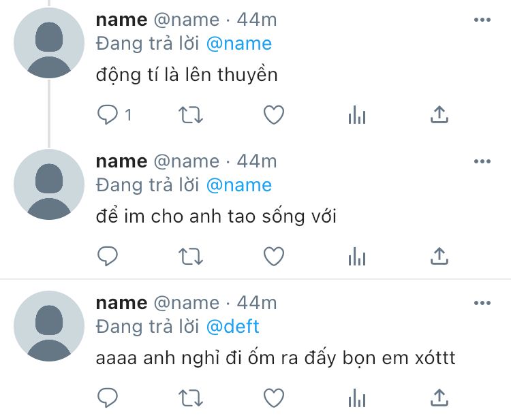Reply to the "aaaa anh nghỉ đi" tweet
The width and height of the screenshot is (511, 420).
pyautogui.click(x=108, y=397)
